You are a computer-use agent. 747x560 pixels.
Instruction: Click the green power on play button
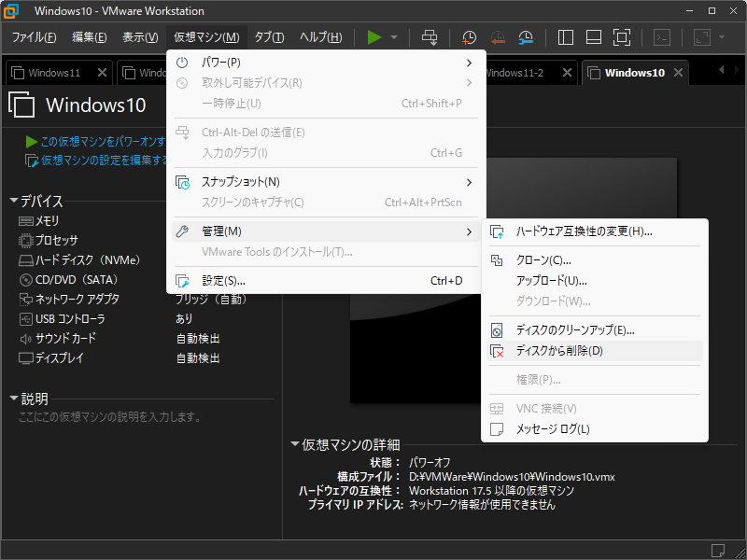(x=374, y=37)
